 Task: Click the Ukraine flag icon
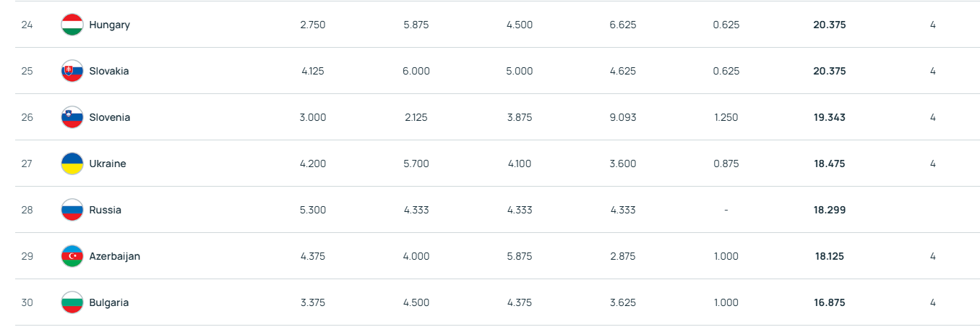pos(72,163)
